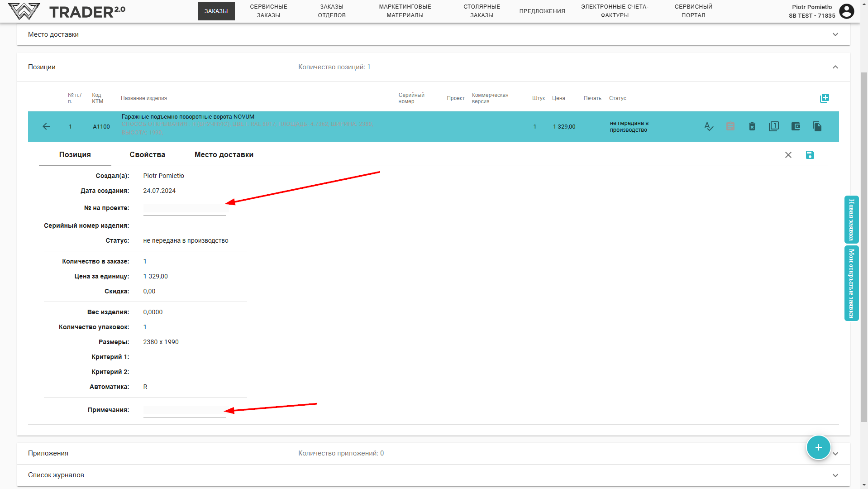Click the Примечания input field
The width and height of the screenshot is (868, 489).
(x=184, y=411)
